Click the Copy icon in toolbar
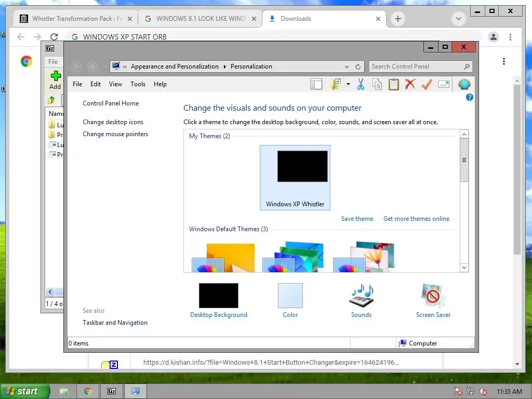The width and height of the screenshot is (532, 399). tap(377, 84)
